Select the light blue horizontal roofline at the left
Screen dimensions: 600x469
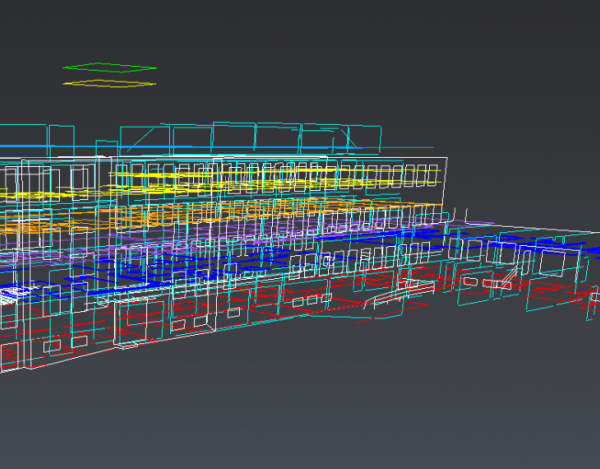[x=40, y=148]
